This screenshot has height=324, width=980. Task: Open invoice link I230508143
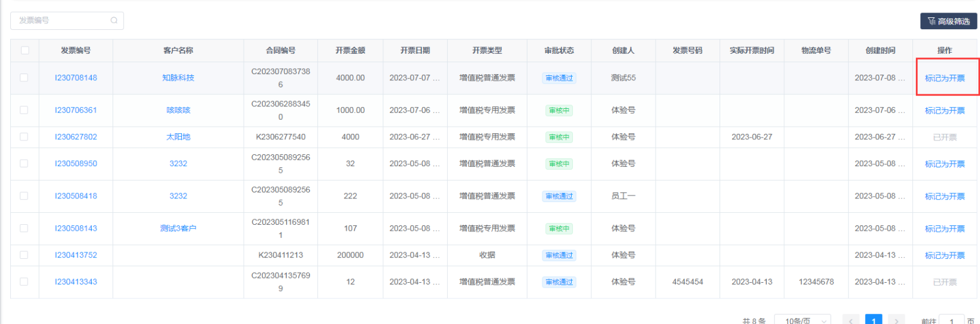(x=76, y=228)
